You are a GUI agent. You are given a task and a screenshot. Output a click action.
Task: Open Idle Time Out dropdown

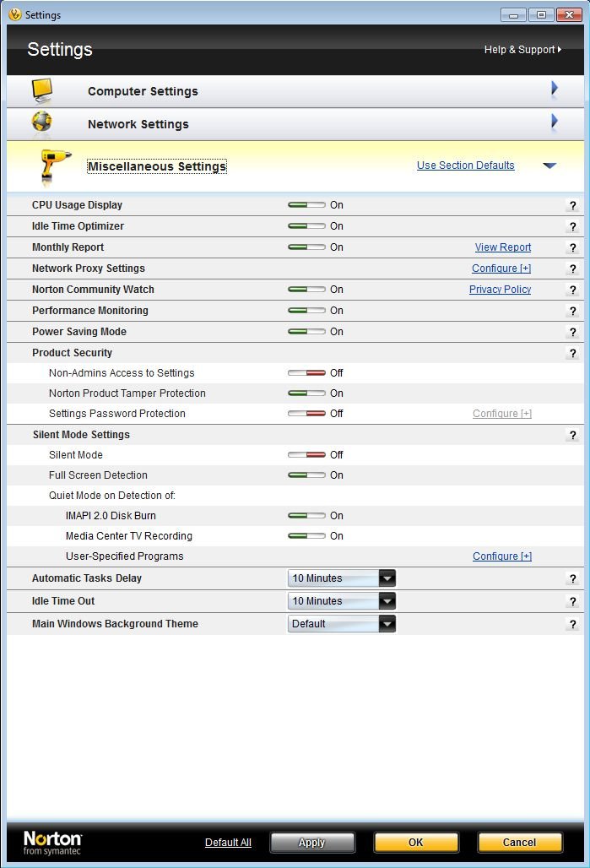[342, 600]
